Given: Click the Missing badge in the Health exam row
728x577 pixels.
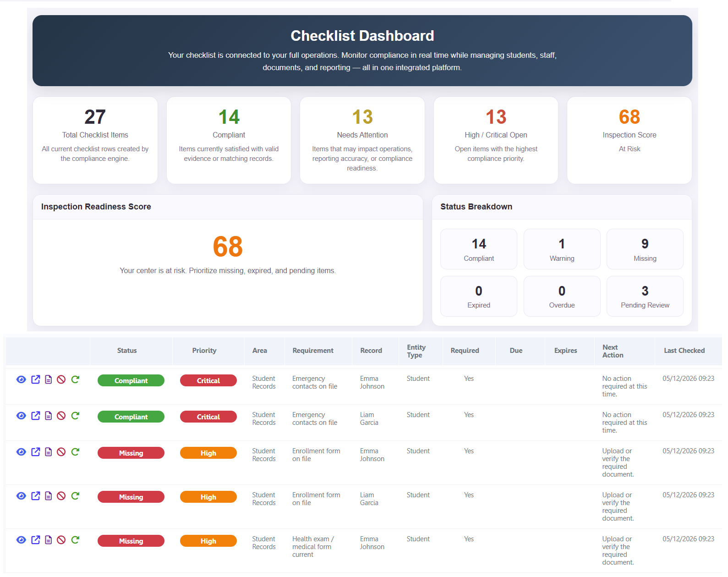Looking at the screenshot, I should tap(131, 541).
